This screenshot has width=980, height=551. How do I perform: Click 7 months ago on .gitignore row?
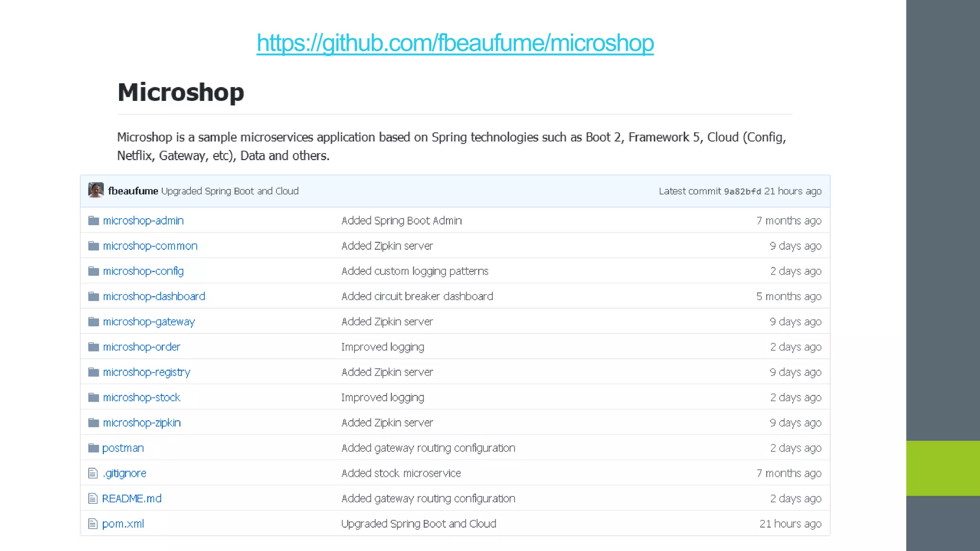pyautogui.click(x=789, y=473)
